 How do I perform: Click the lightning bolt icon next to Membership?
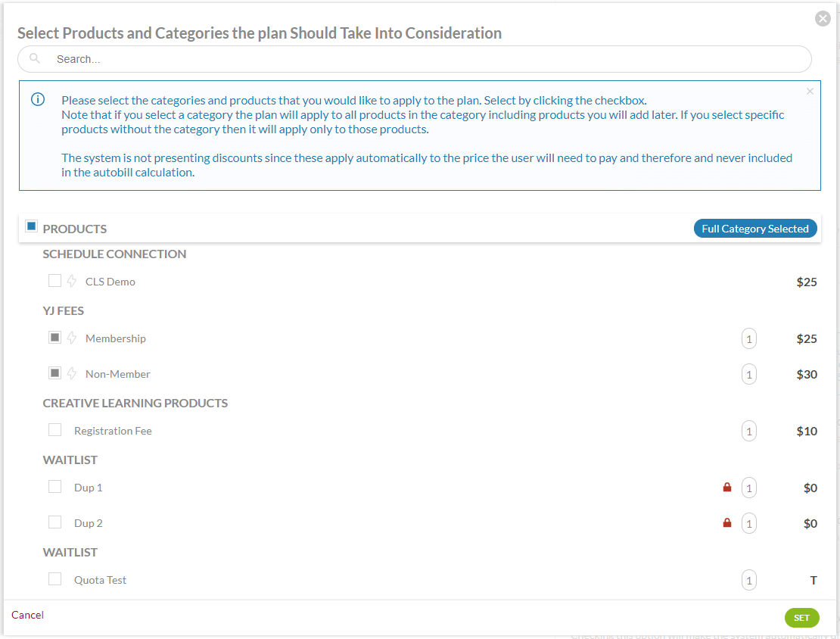72,338
